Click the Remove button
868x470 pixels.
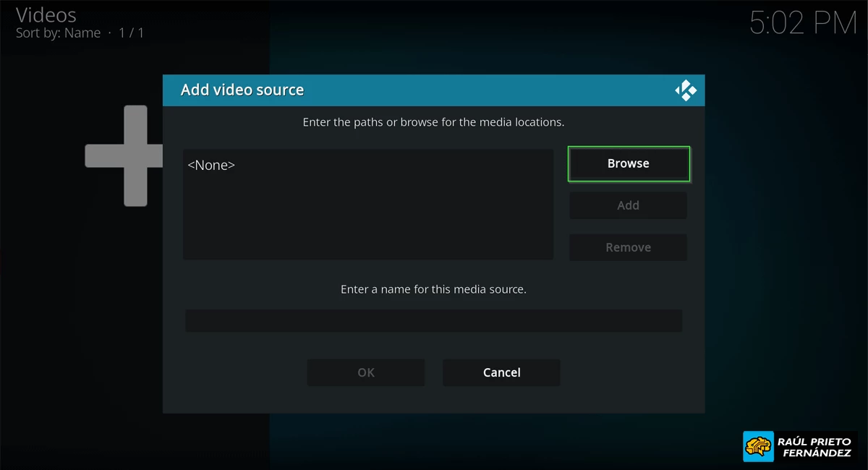(x=628, y=247)
